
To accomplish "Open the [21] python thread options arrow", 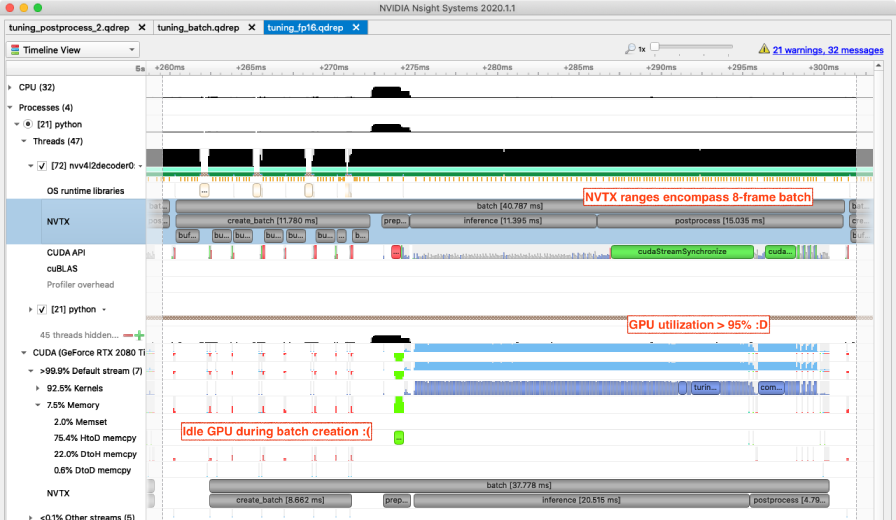I will coord(104,310).
